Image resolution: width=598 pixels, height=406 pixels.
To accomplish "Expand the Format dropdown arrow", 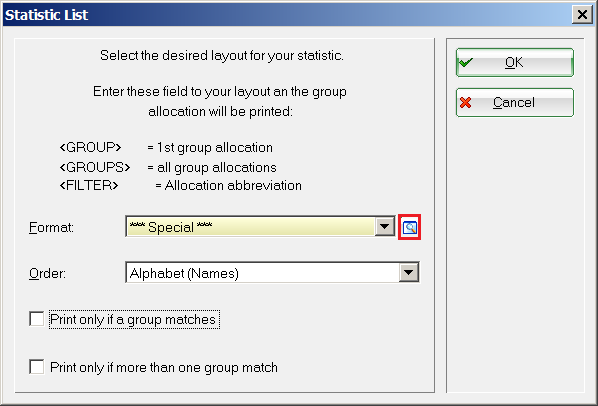I will 384,227.
